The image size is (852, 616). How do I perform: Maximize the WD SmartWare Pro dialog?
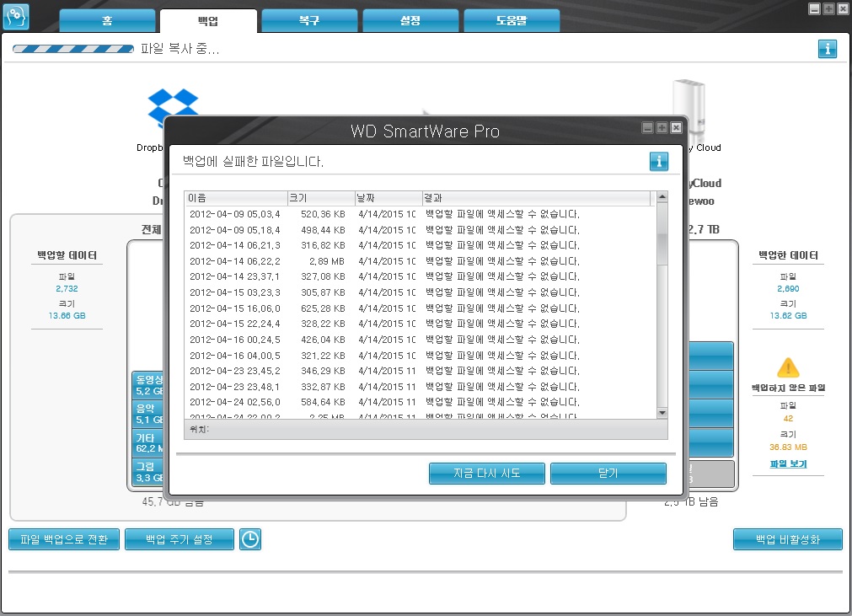(662, 128)
